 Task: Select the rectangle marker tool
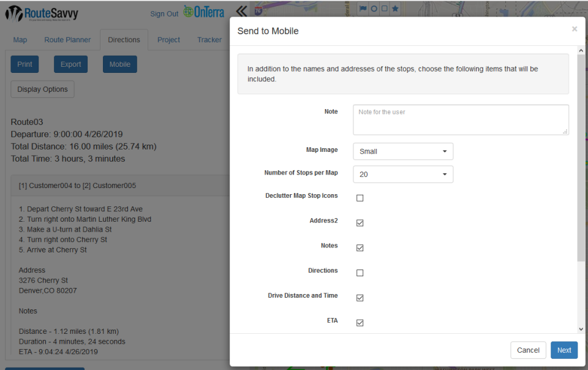point(385,9)
